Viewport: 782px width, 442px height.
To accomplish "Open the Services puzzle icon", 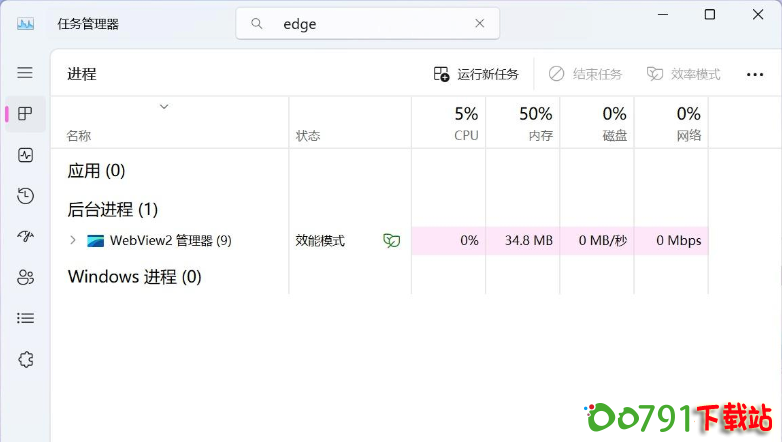I will (x=25, y=359).
